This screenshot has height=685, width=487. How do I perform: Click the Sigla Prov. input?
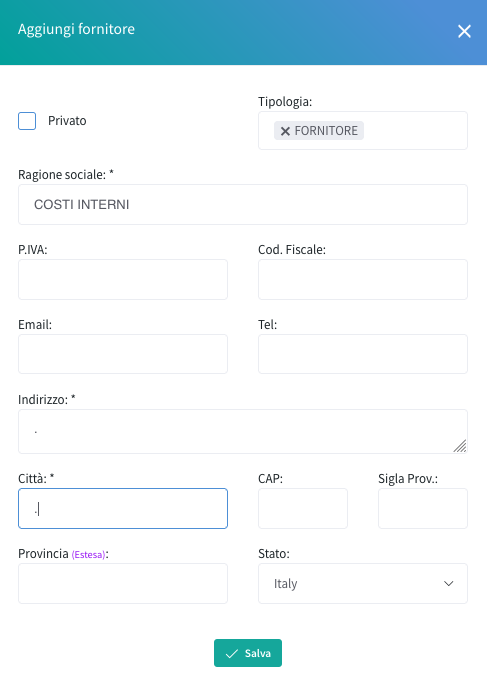click(x=423, y=509)
